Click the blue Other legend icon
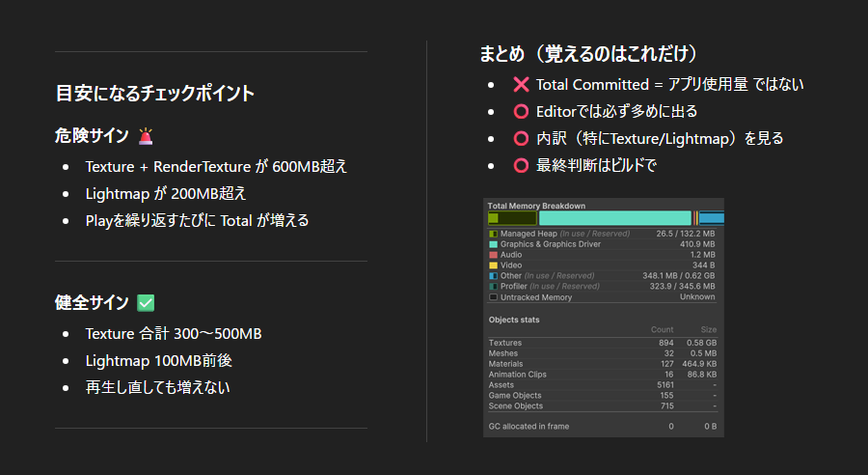 tap(493, 276)
